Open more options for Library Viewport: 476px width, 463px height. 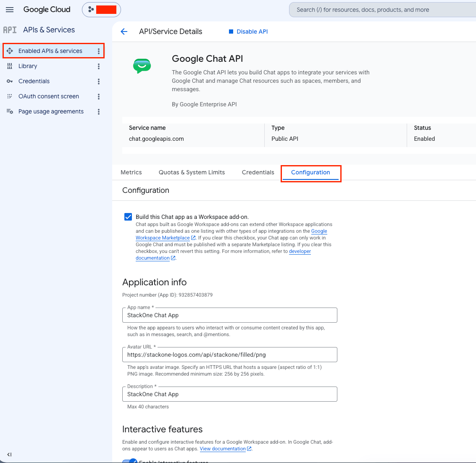(x=99, y=66)
